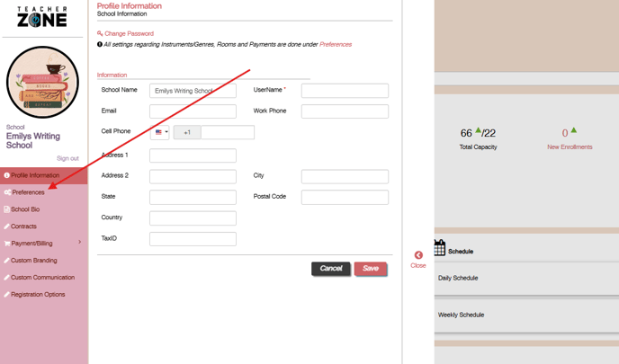Click the Save button
619x364 pixels.
point(370,269)
